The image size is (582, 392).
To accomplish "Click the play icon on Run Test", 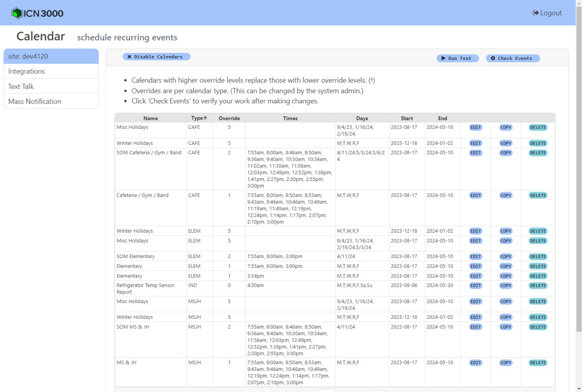I will 443,58.
